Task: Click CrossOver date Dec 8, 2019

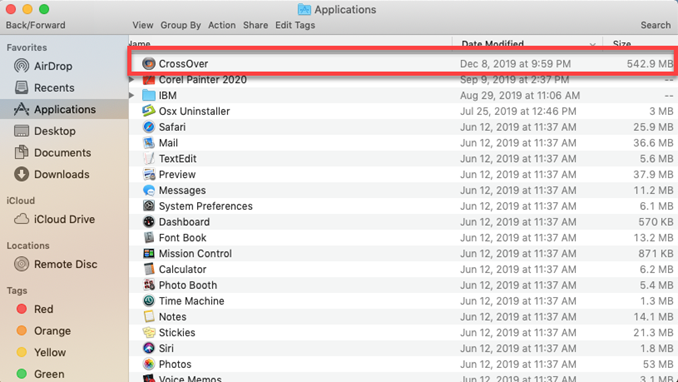Action: [515, 64]
